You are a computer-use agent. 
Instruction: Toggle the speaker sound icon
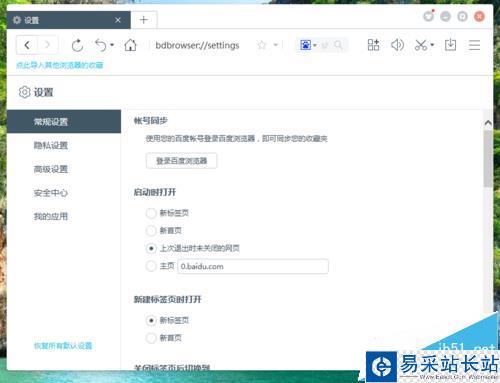(397, 45)
